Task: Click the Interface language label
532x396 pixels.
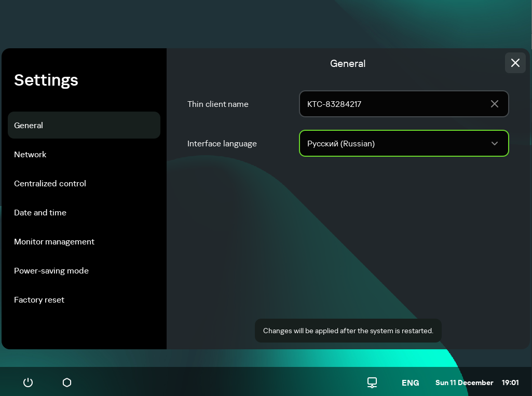Action: (x=222, y=143)
